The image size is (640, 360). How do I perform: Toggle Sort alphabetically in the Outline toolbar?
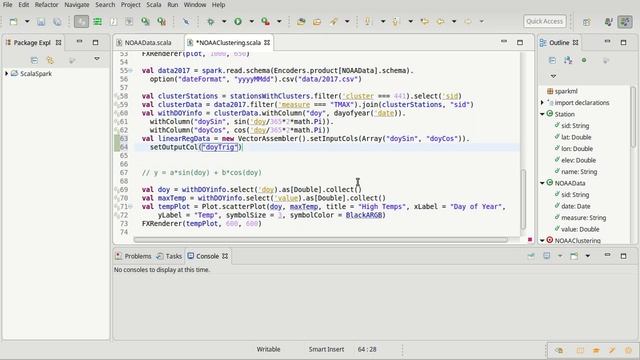coord(568,60)
